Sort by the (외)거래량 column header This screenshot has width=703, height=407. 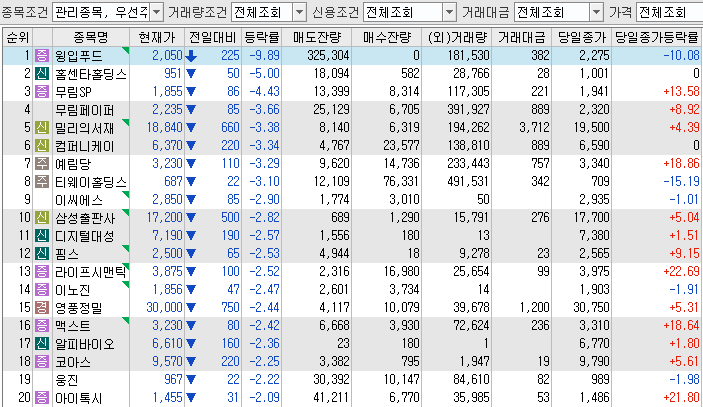click(x=457, y=37)
